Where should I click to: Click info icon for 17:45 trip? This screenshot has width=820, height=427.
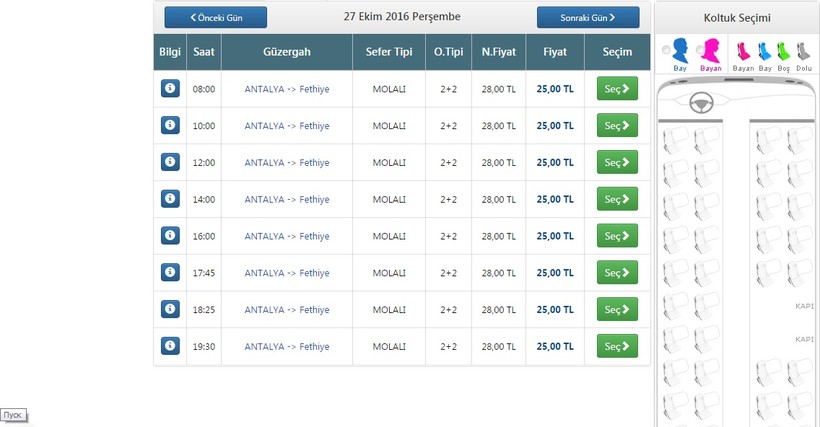tap(170, 273)
